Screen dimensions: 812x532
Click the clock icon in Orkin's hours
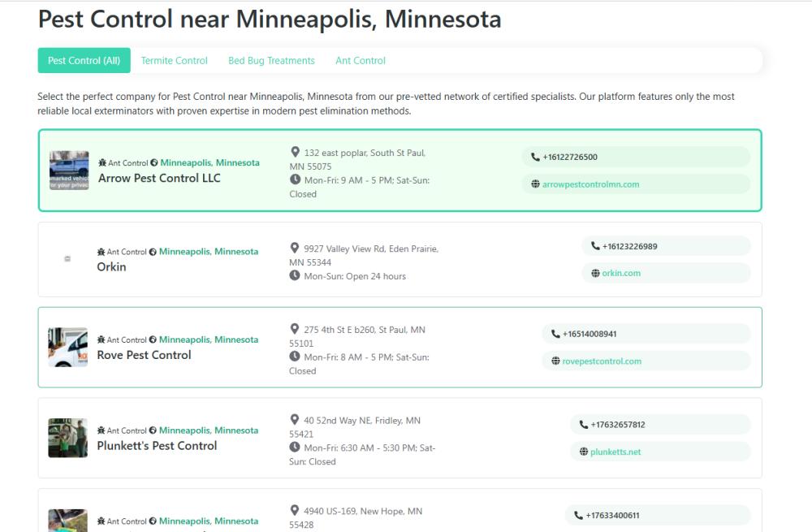[x=296, y=275]
